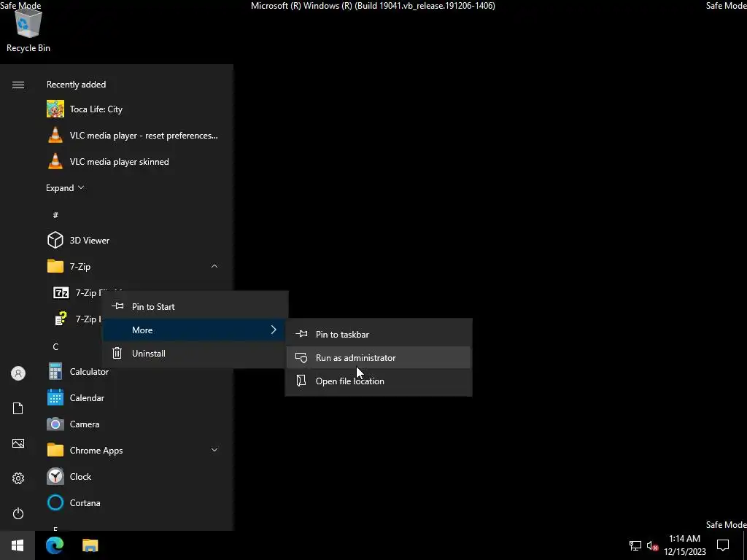
Task: Click Open file location page icon
Action: [x=301, y=381]
